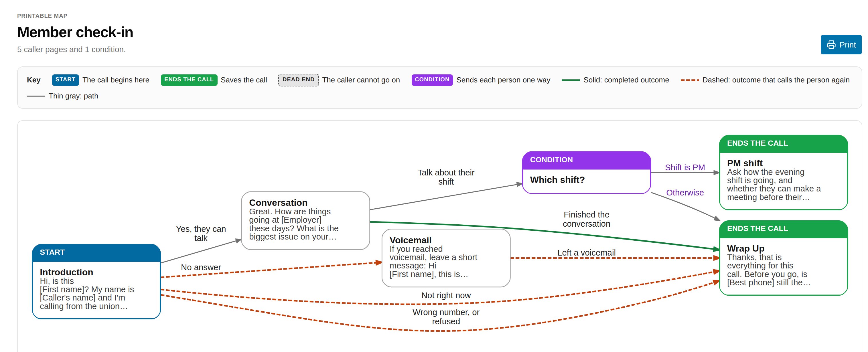Select the Introduction start node
868x352 pixels.
click(96, 281)
